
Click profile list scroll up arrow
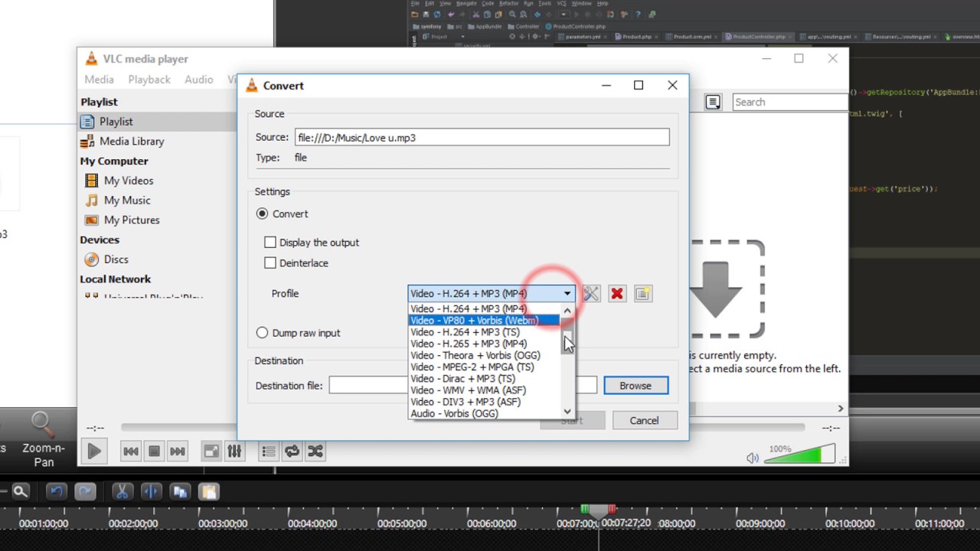[567, 311]
